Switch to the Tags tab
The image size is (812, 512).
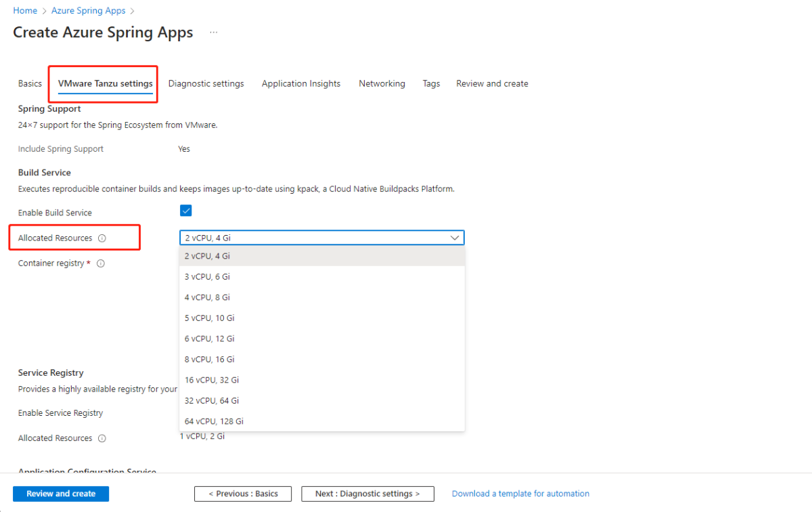[432, 84]
